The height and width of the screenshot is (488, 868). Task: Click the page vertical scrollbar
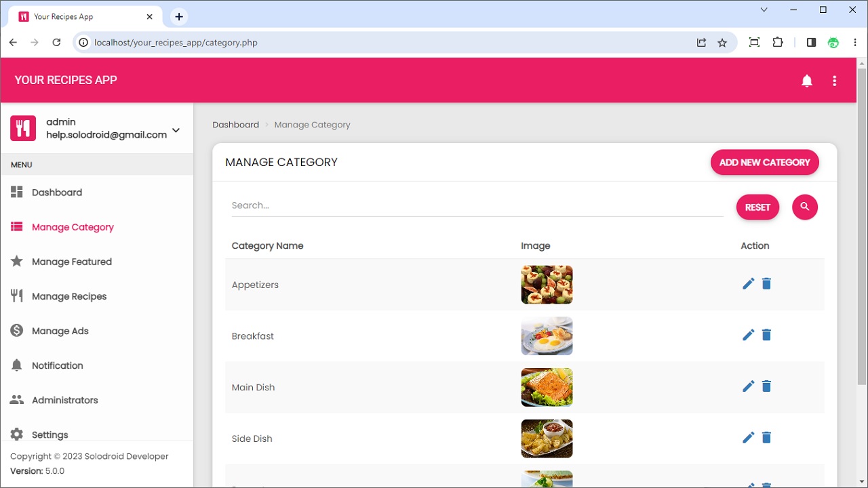(862, 227)
